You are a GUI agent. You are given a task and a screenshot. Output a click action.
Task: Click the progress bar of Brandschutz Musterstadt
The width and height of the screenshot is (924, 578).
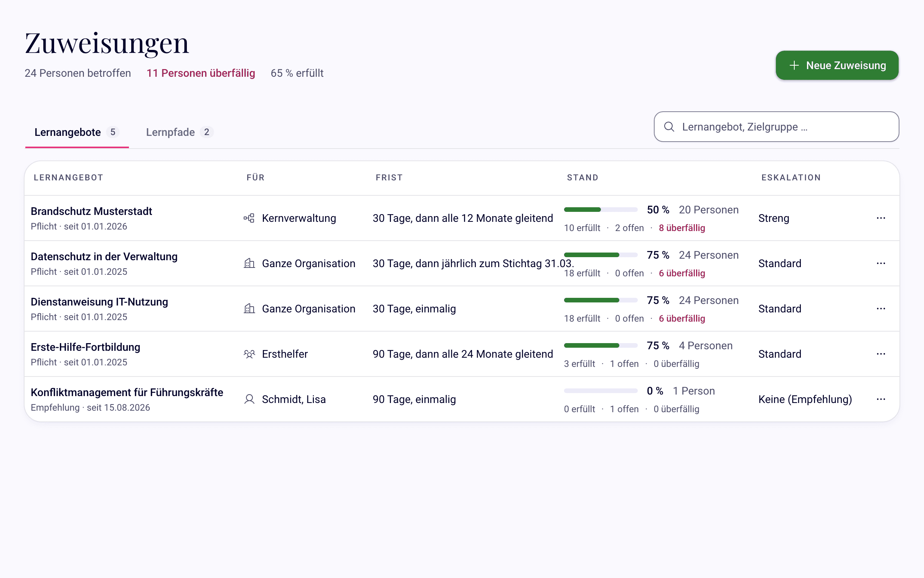click(601, 210)
